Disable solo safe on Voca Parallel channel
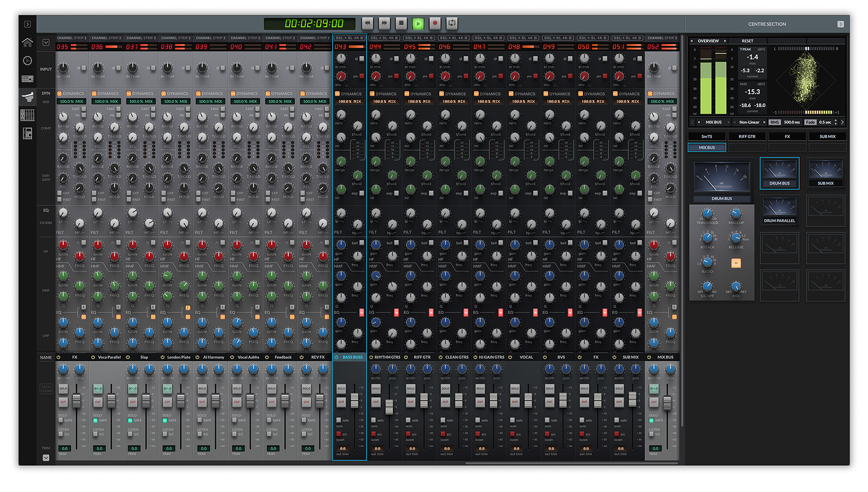 pyautogui.click(x=96, y=420)
